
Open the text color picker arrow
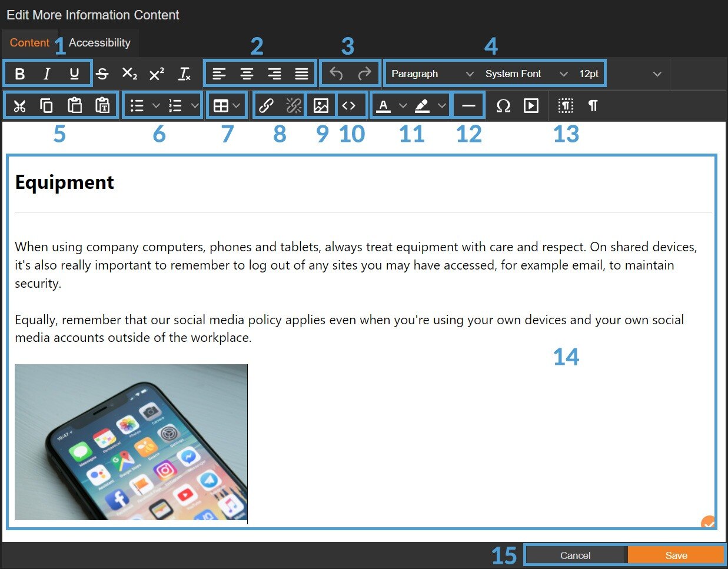(403, 105)
